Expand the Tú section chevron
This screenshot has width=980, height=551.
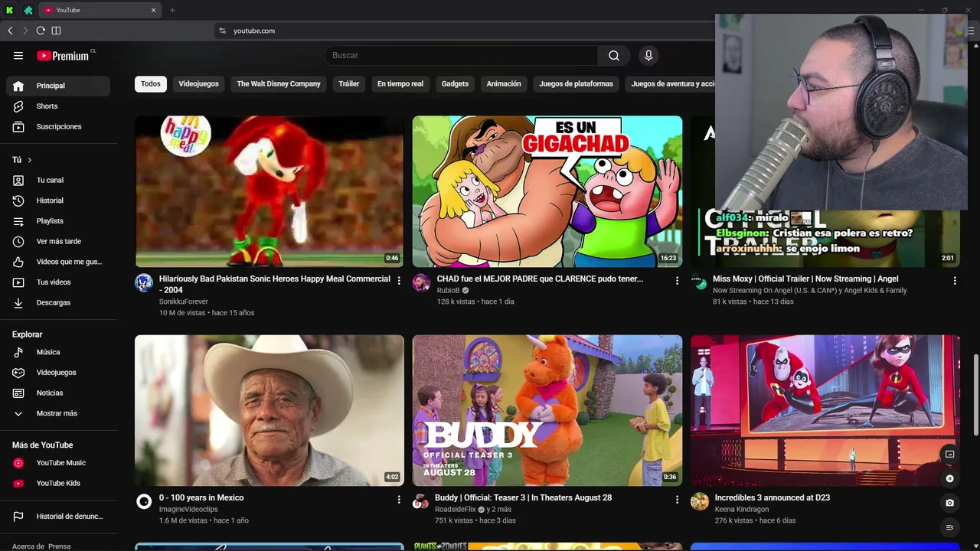click(x=30, y=160)
